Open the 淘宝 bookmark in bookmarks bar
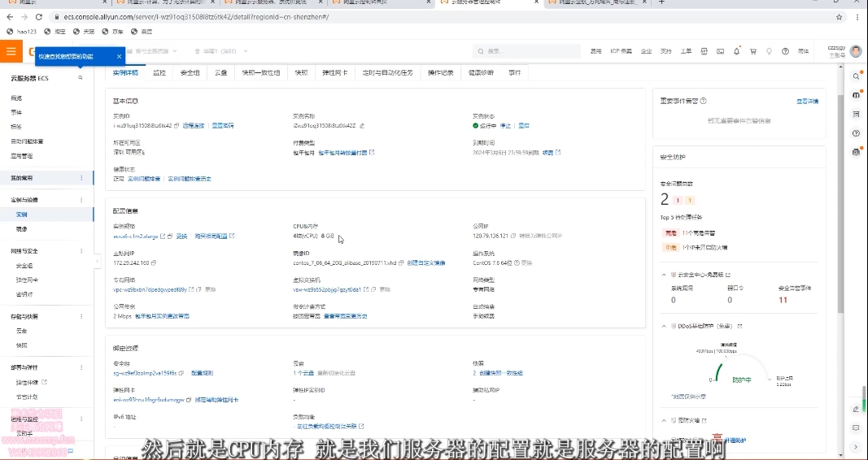This screenshot has height=460, width=868. coord(56,32)
